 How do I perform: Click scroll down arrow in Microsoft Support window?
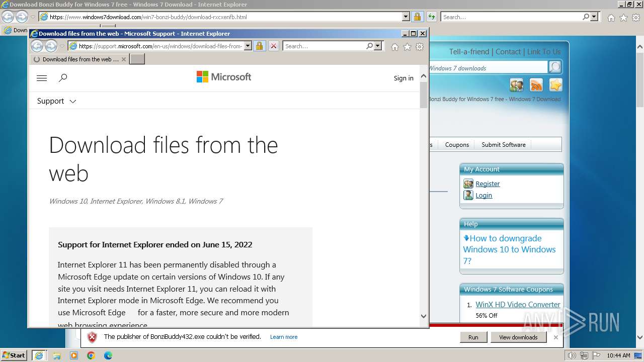click(x=424, y=316)
